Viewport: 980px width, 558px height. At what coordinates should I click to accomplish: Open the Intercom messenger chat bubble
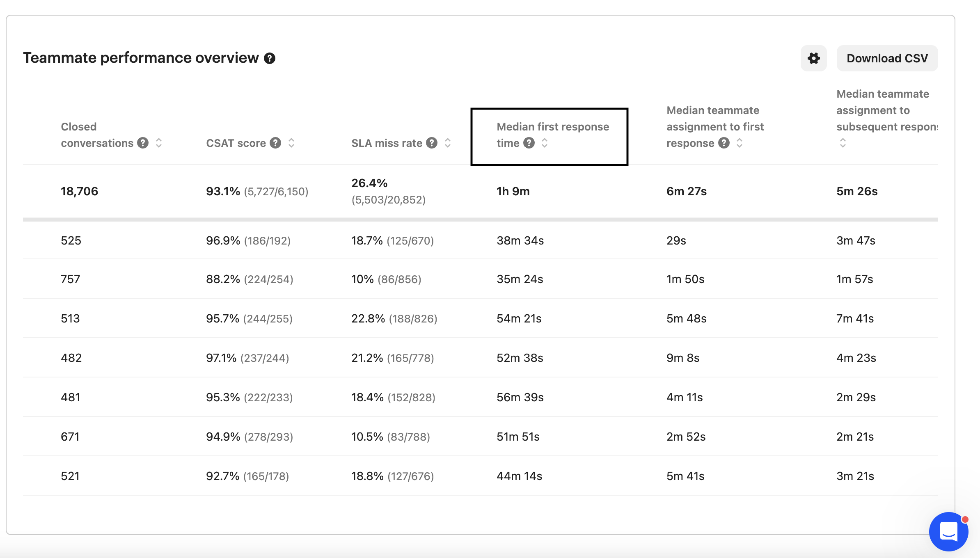948,532
